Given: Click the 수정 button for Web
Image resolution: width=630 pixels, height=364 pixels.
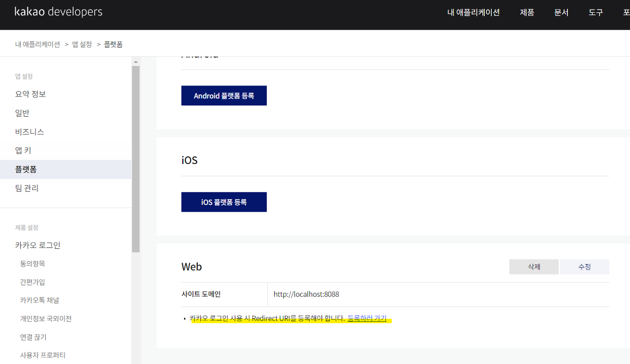Looking at the screenshot, I should click(x=585, y=267).
